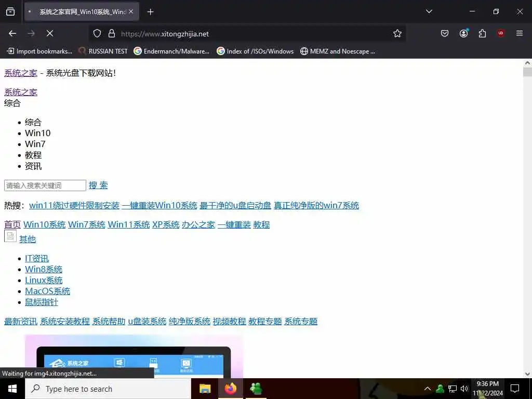Open 视频教程 link
Image resolution: width=532 pixels, height=399 pixels.
tap(229, 321)
